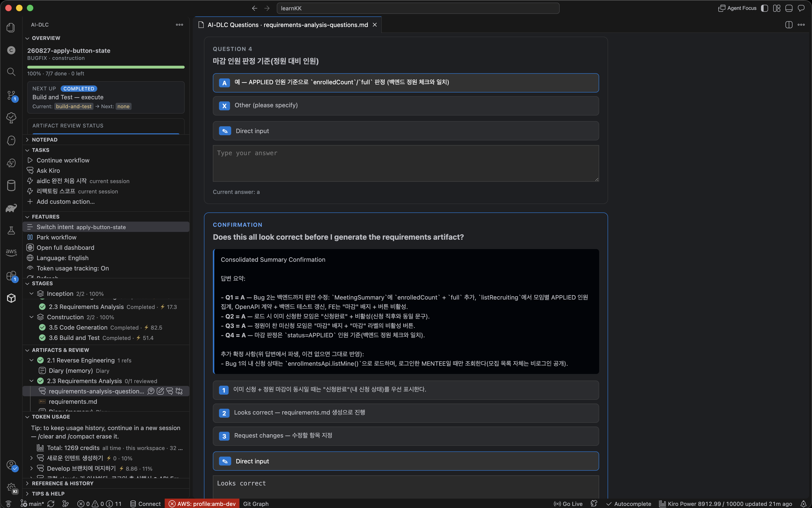The image size is (812, 508).
Task: Select Direct input option under Question 4
Action: pos(406,131)
